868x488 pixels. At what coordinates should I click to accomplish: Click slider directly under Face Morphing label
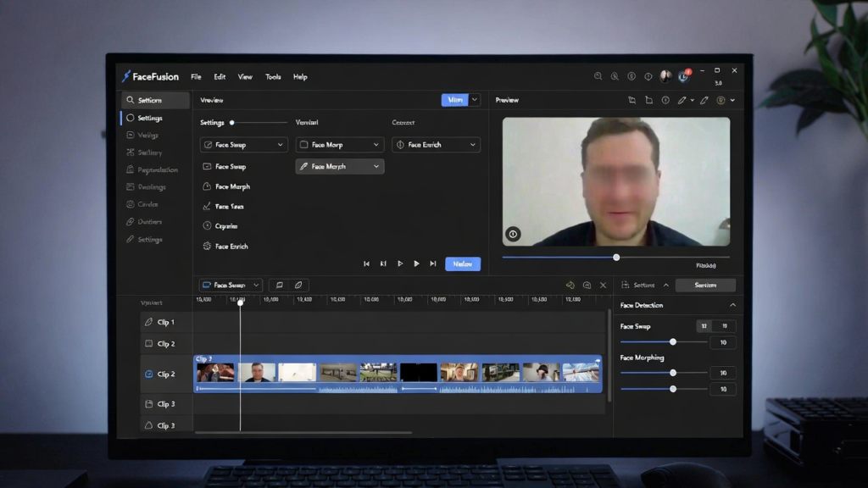tap(663, 373)
